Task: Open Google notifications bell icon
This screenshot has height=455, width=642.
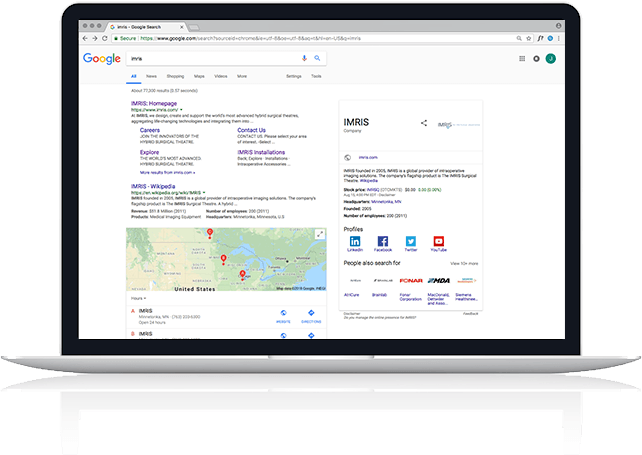Action: click(x=536, y=59)
